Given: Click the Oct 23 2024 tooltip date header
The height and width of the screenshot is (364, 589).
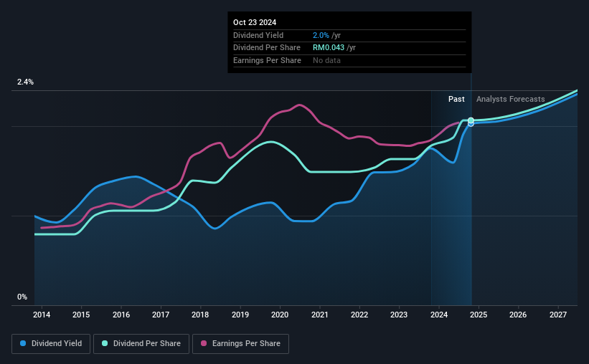Looking at the screenshot, I should 255,22.
